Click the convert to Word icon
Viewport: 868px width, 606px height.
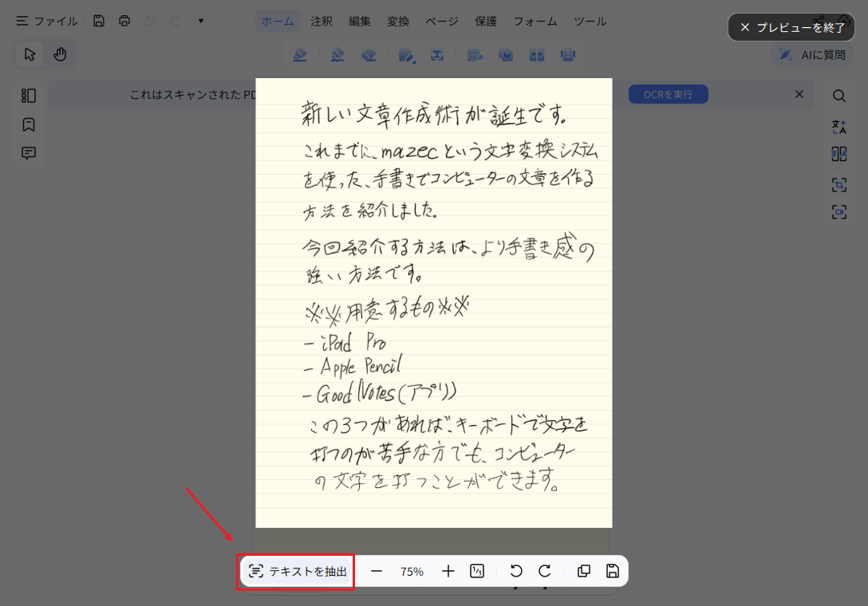point(506,55)
